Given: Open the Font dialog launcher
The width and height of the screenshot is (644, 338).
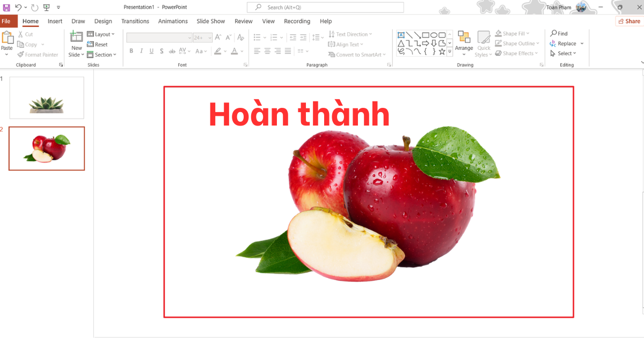Looking at the screenshot, I should 245,65.
